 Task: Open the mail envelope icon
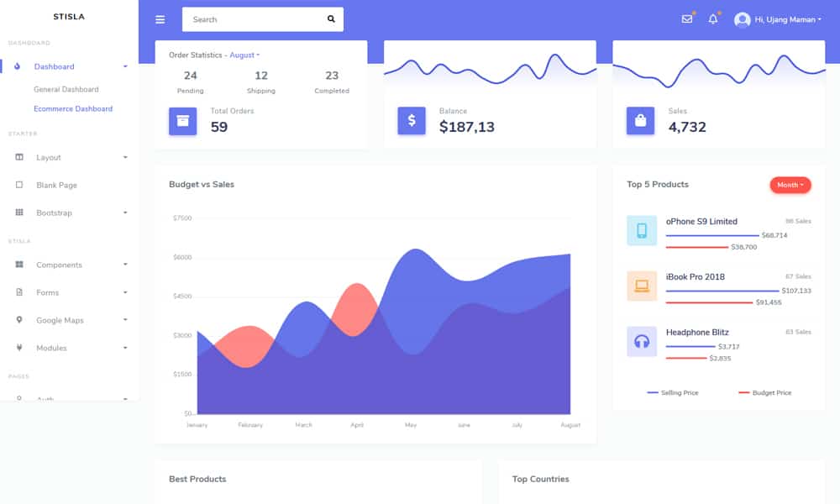pos(687,19)
